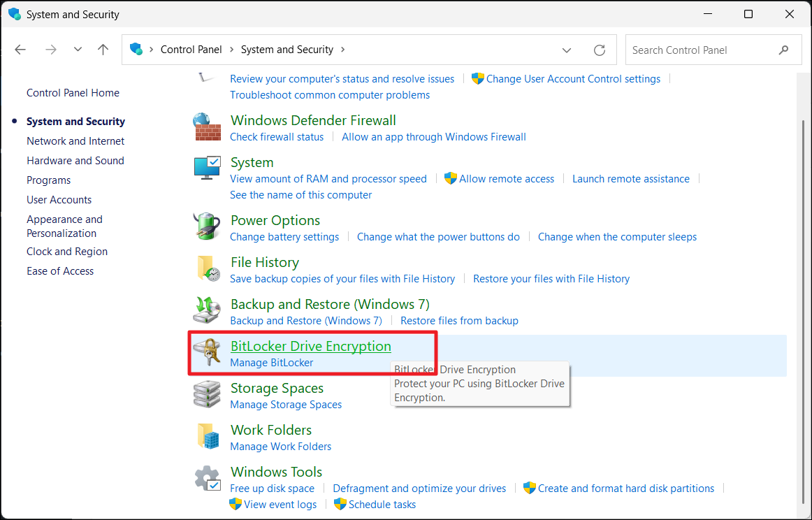
Task: Click the Windows Tools gear icon
Action: (x=206, y=479)
